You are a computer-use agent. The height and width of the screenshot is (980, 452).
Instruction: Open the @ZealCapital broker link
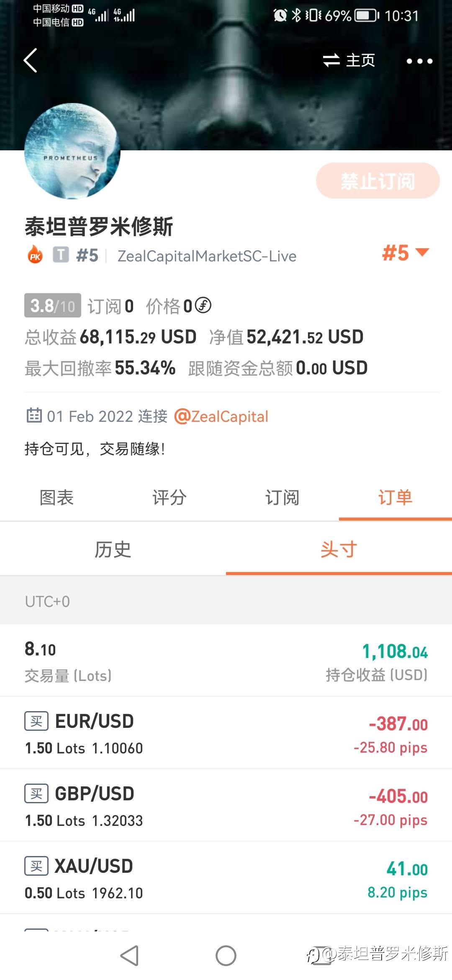(x=221, y=416)
